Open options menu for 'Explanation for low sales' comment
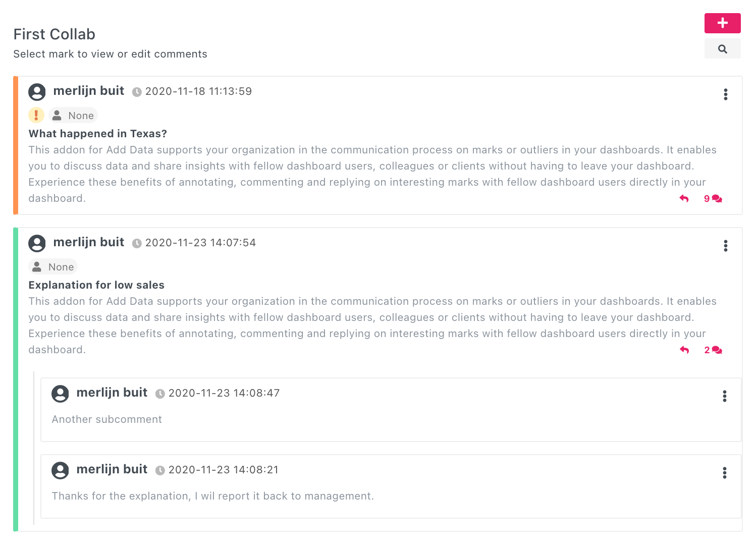This screenshot has width=756, height=549. click(725, 246)
